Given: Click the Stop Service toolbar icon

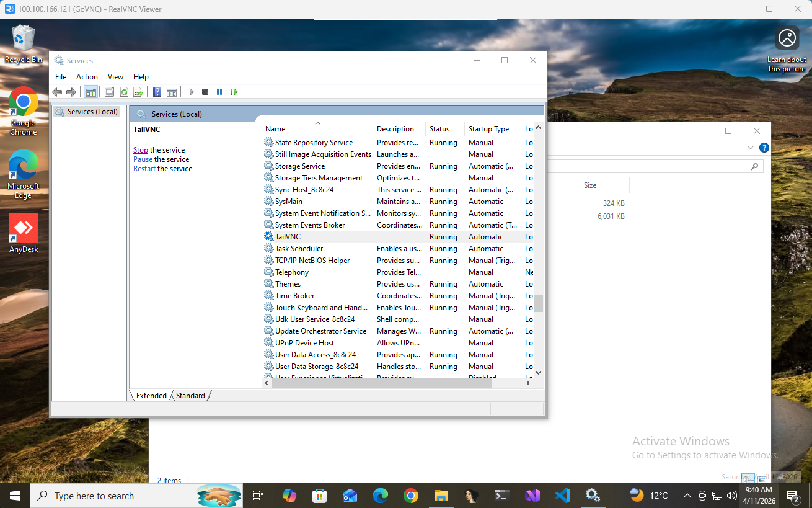Looking at the screenshot, I should [x=205, y=92].
